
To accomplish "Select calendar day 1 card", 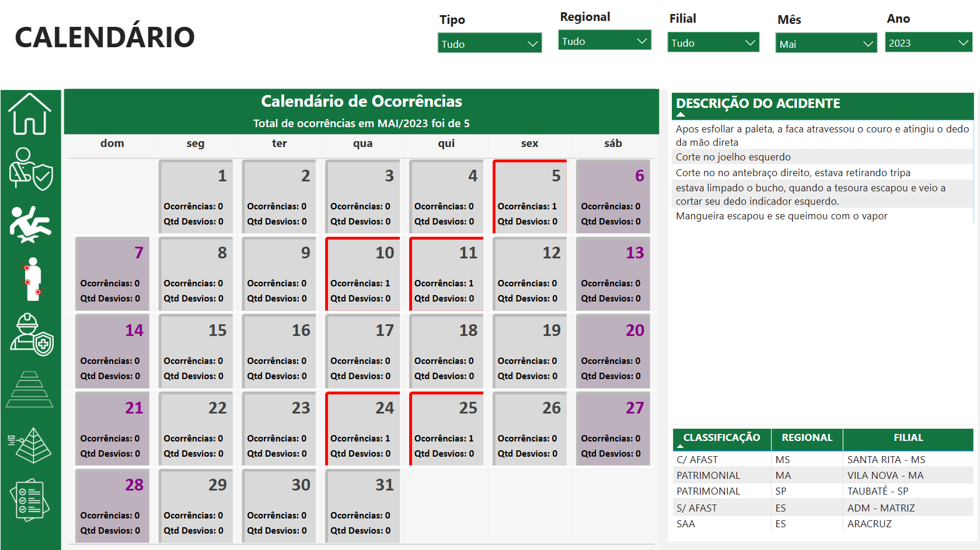I will (x=196, y=197).
